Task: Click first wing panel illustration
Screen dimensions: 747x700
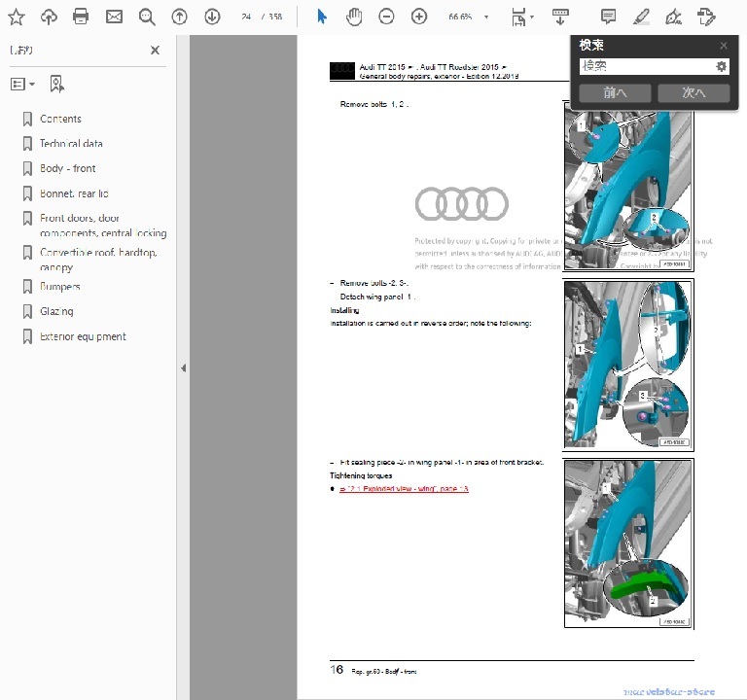Action: [x=628, y=187]
